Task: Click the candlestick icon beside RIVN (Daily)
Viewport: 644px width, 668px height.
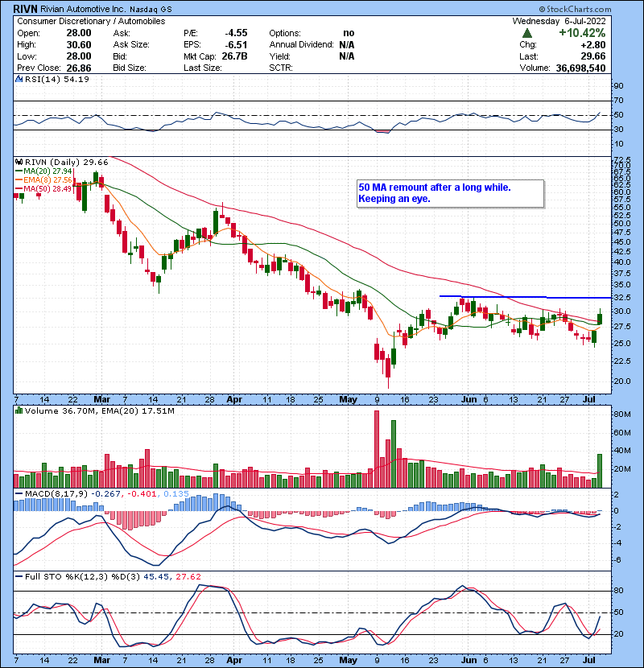Action: click(x=19, y=162)
